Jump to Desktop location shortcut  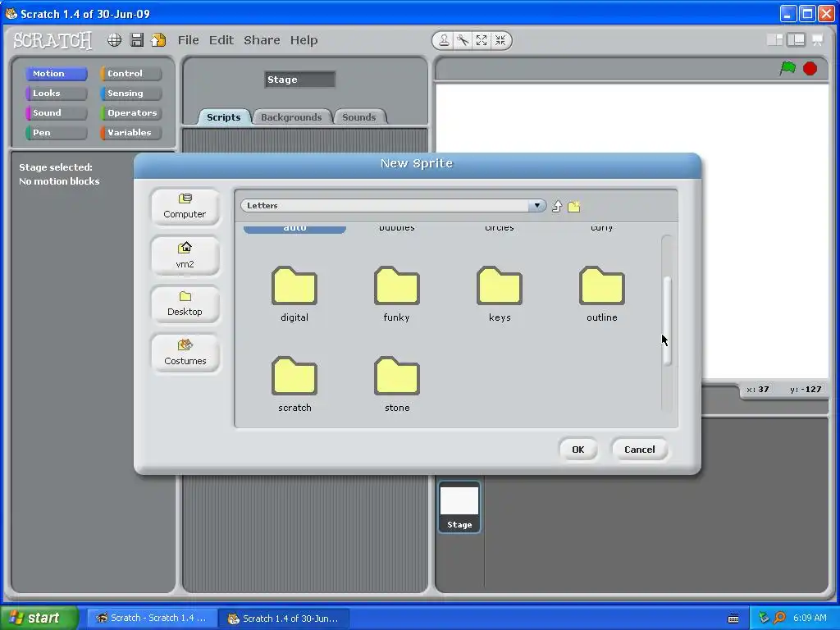[x=185, y=304]
